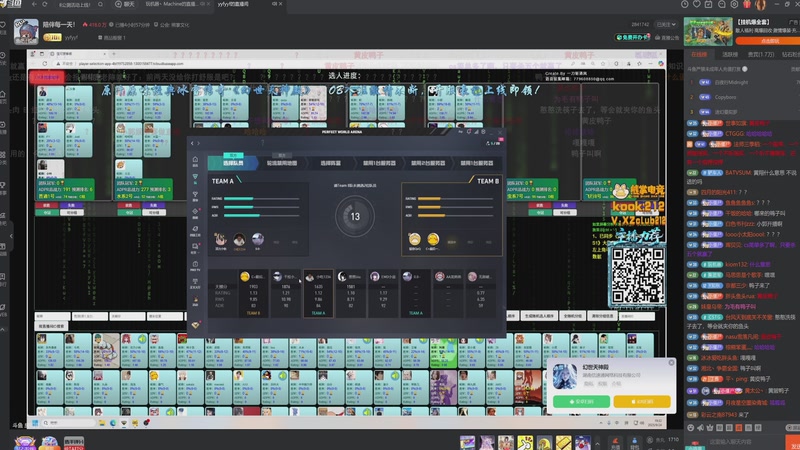Click green download button on 幻世天神殿 popup

581,402
